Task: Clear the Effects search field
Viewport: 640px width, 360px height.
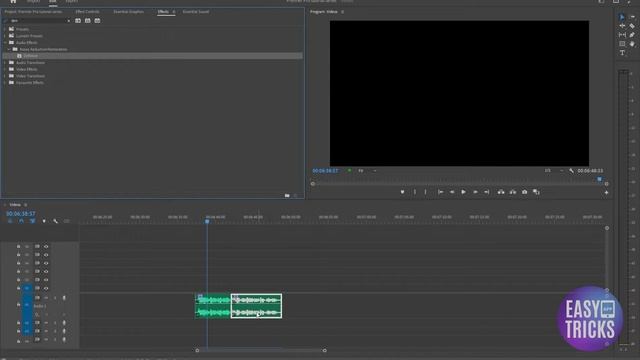Action: [68, 21]
